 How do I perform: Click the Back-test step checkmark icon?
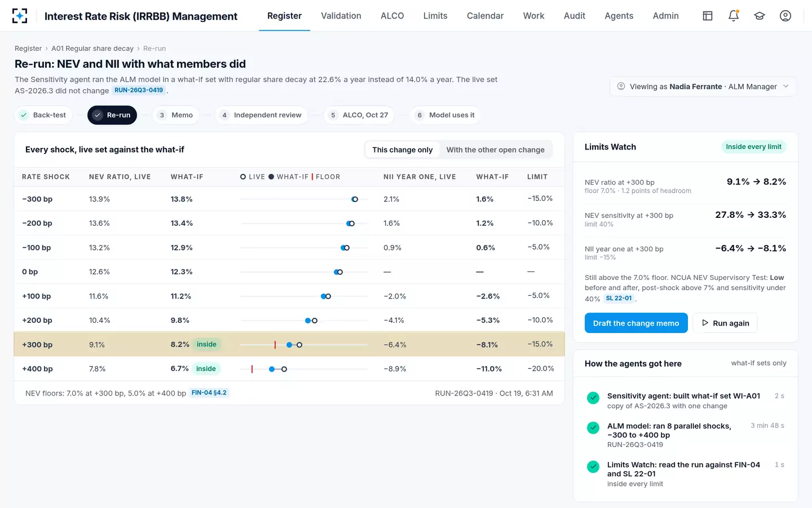[24, 115]
